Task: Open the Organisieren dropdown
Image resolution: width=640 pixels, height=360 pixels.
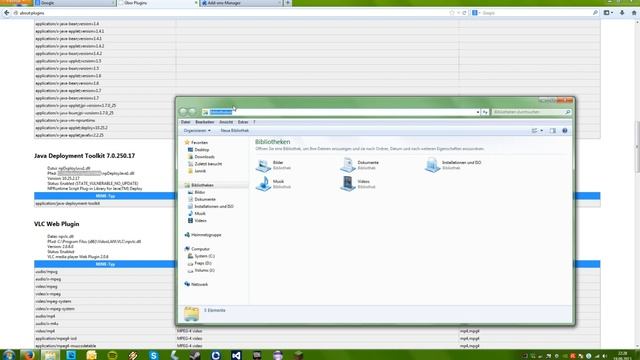Action: pyautogui.click(x=197, y=131)
